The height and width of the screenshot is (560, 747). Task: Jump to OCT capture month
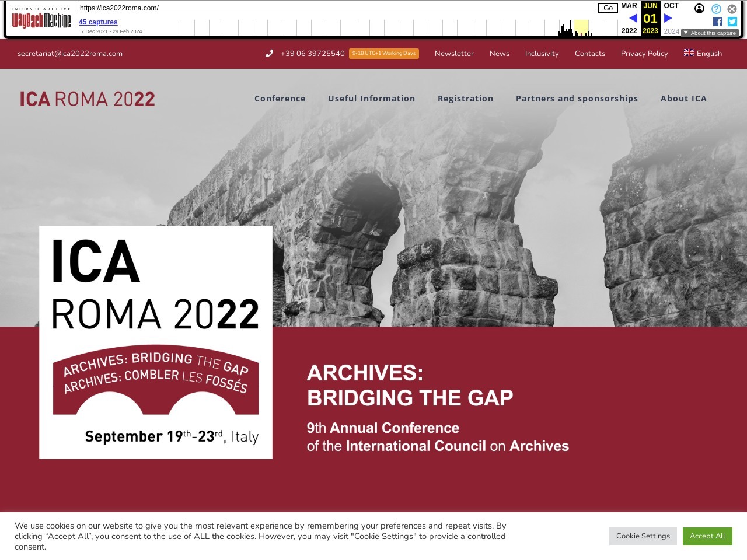(671, 6)
